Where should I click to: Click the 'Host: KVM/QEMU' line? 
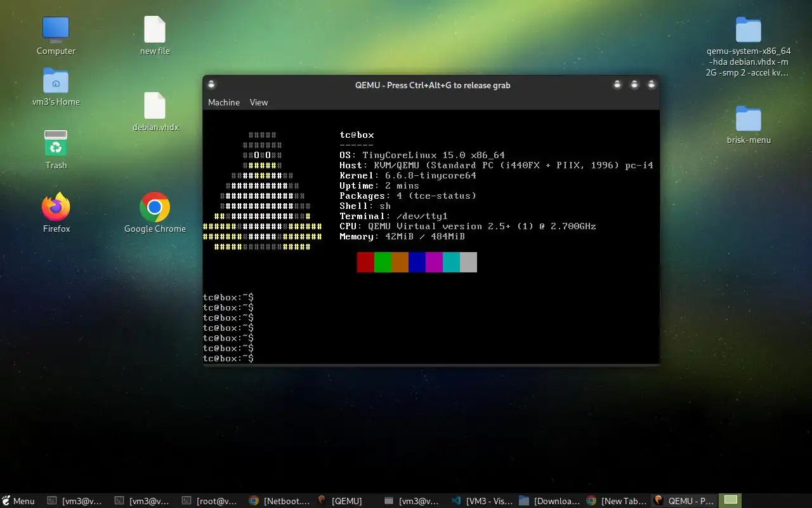pos(496,165)
